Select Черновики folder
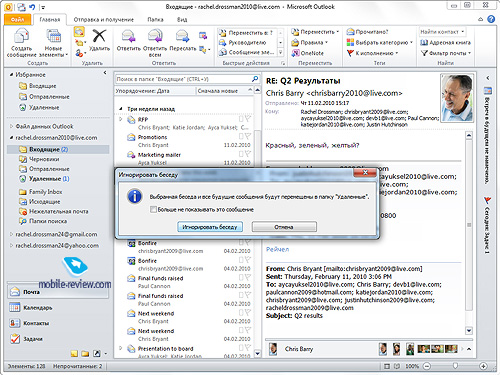Screen dimensions: 500x375 44,159
